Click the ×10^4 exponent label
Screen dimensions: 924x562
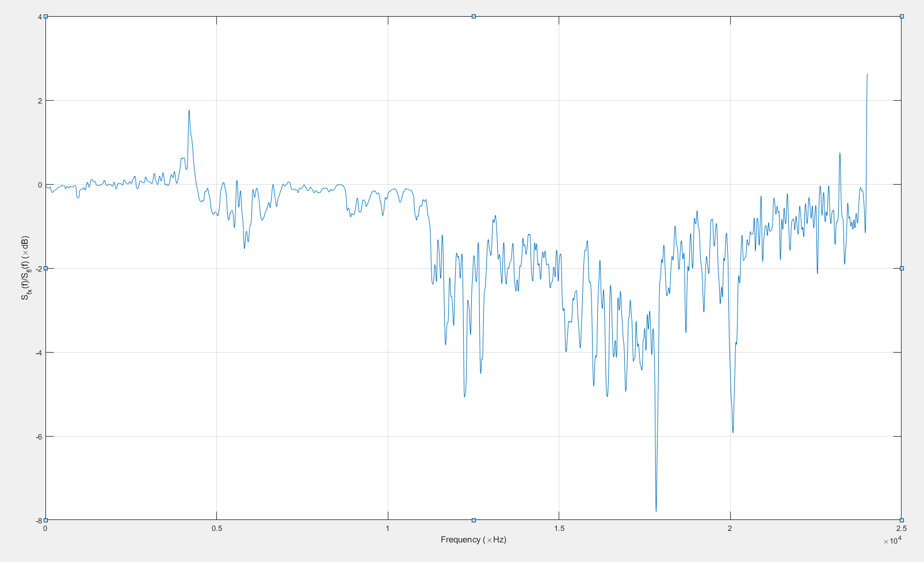tap(892, 541)
